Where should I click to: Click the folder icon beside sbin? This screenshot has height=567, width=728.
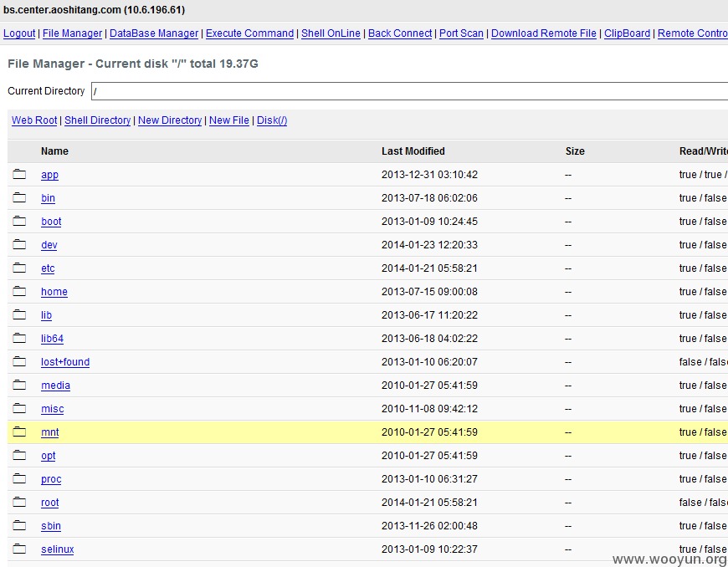tap(19, 525)
